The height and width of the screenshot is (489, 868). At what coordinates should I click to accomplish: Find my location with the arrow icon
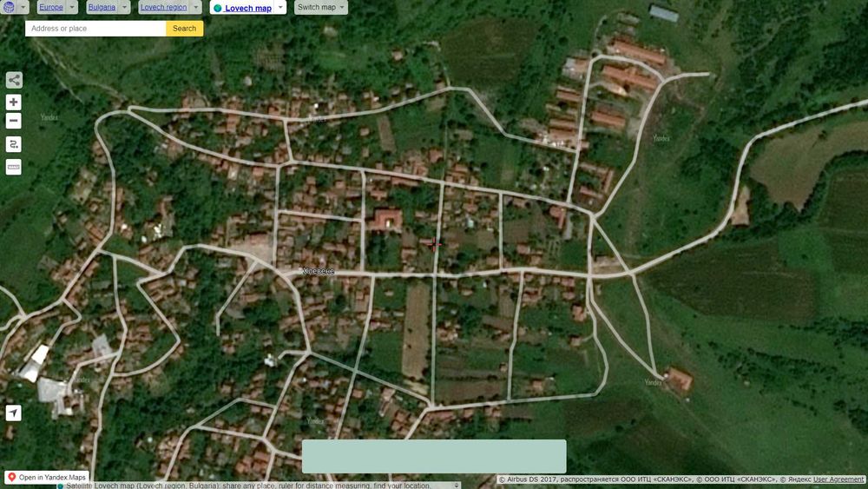click(x=14, y=413)
